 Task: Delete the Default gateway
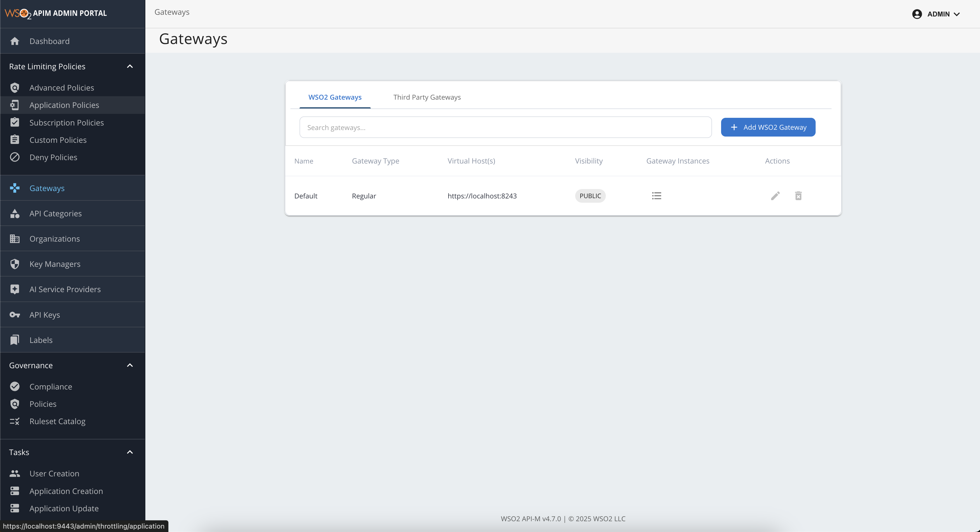click(x=798, y=196)
